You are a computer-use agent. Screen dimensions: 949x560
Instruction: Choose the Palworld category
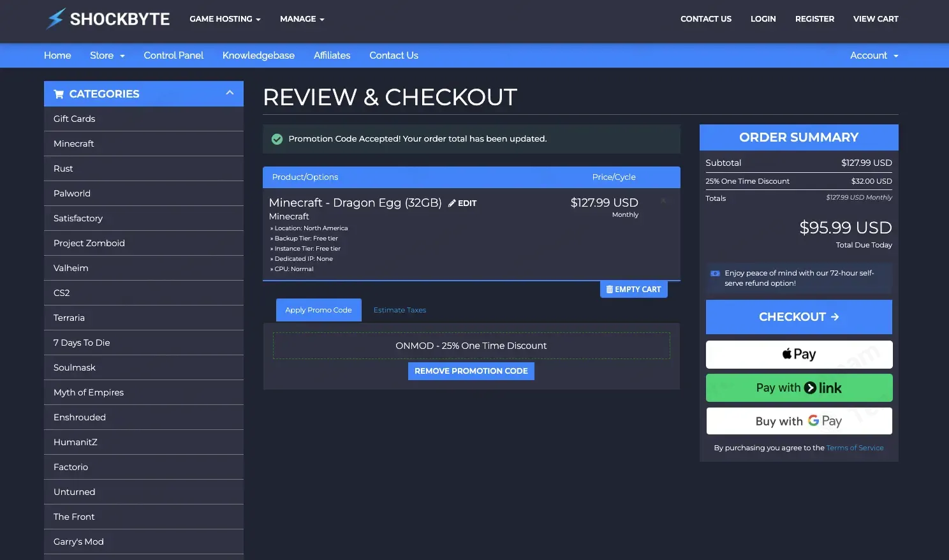(143, 193)
